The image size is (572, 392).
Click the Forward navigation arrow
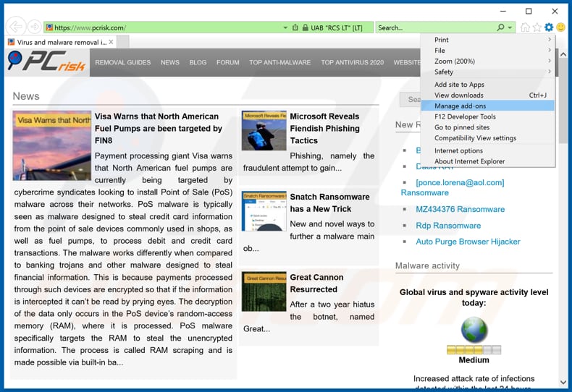point(34,27)
